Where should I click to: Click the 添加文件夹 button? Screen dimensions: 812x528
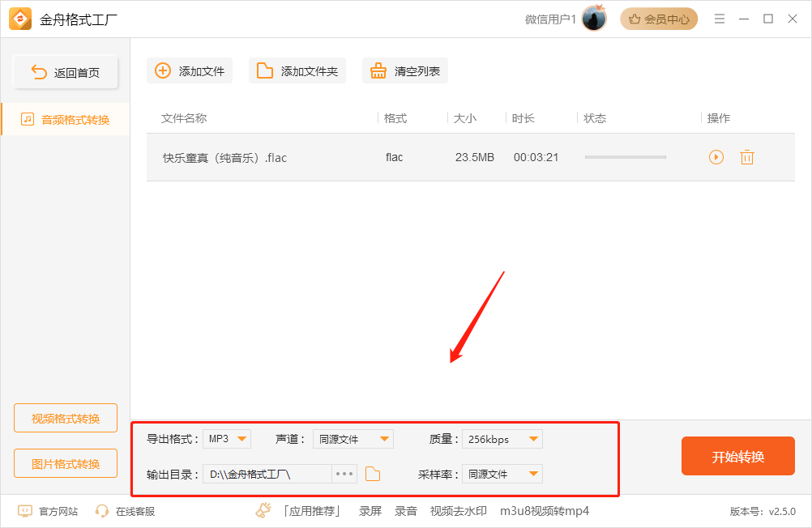coord(297,71)
